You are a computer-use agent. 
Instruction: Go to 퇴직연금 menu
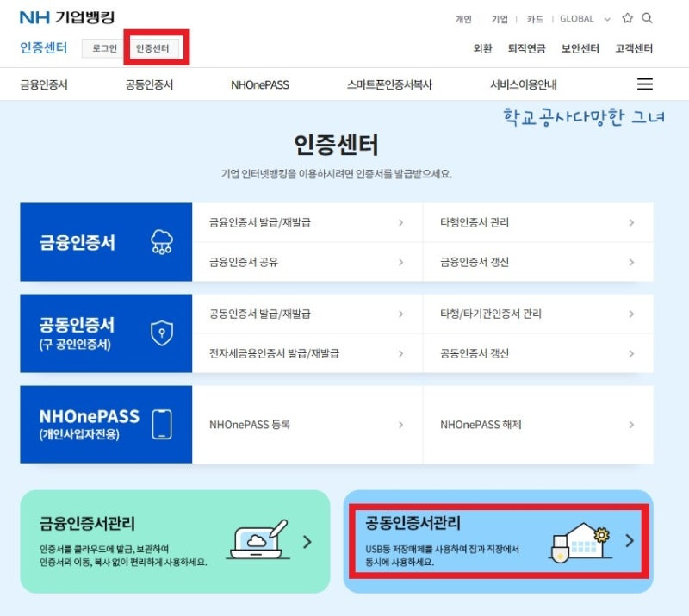(526, 48)
